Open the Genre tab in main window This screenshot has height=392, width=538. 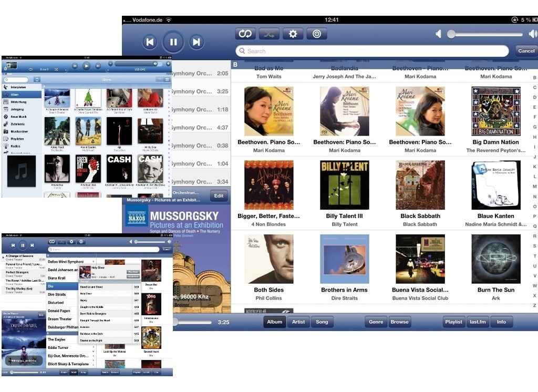pyautogui.click(x=376, y=322)
